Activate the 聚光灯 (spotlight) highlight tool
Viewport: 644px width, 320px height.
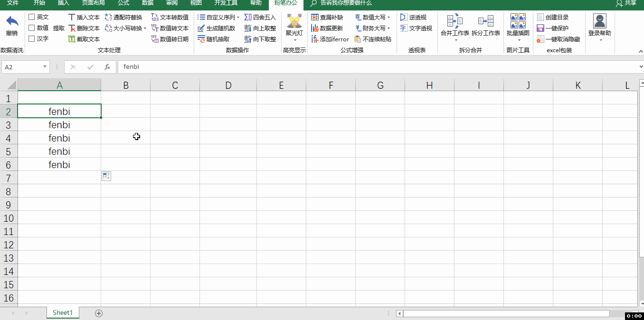(294, 26)
